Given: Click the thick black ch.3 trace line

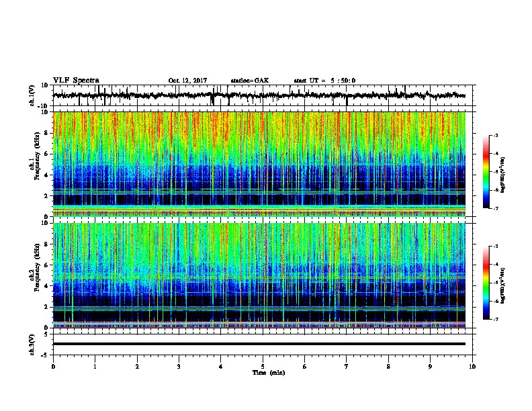Looking at the screenshot, I should point(259,344).
